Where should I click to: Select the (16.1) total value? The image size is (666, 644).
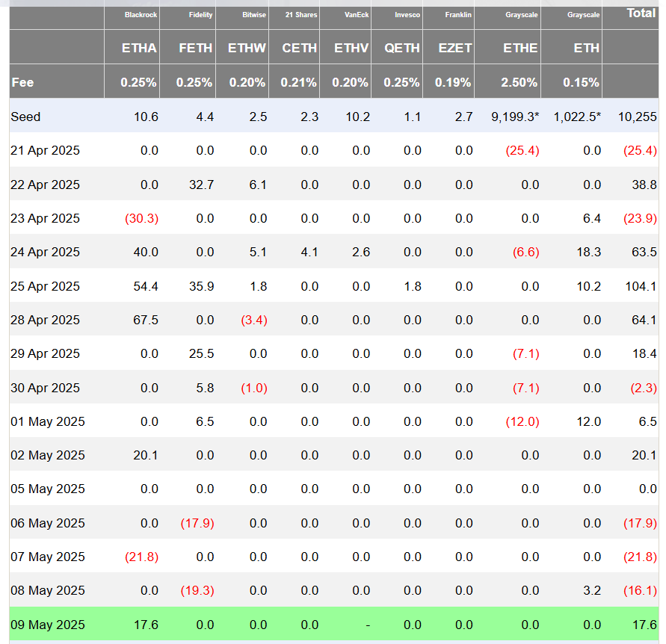pos(640,590)
